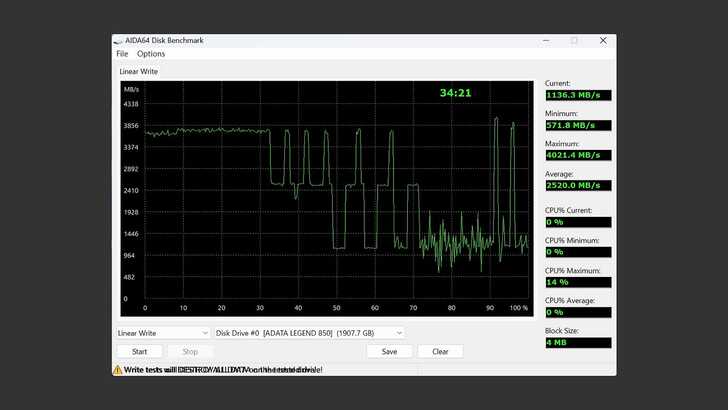Open the Options menu
728x410 pixels.
(151, 54)
